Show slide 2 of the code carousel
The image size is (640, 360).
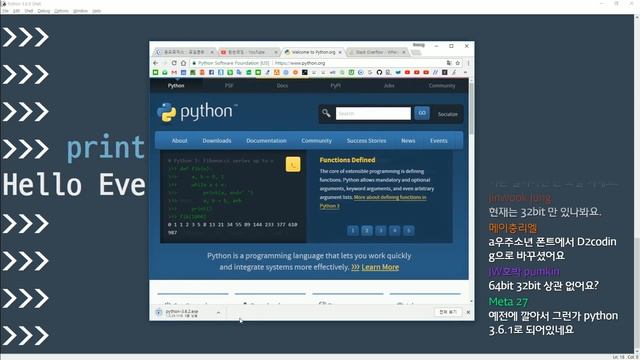(367, 231)
